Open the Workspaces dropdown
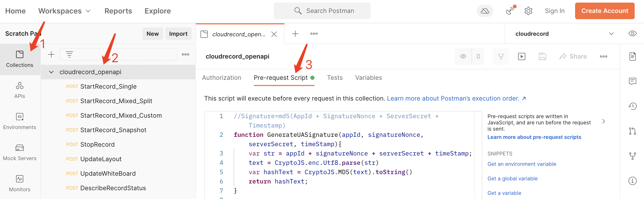The height and width of the screenshot is (199, 644). pyautogui.click(x=64, y=11)
